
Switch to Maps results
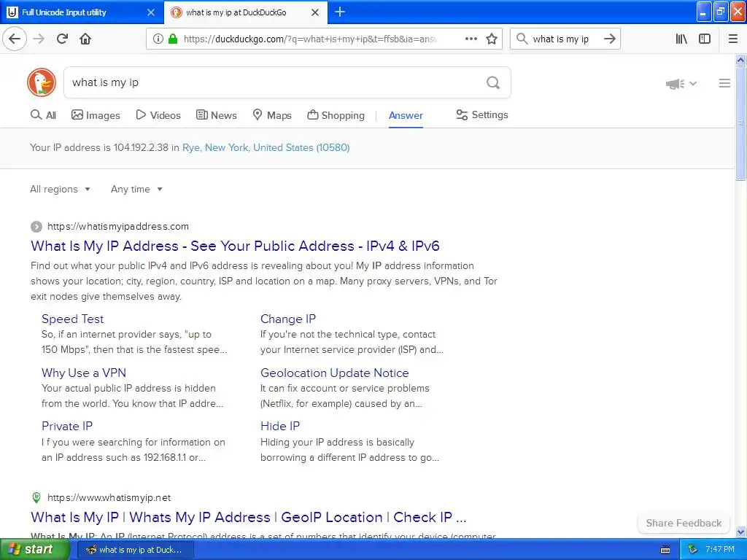pos(272,115)
